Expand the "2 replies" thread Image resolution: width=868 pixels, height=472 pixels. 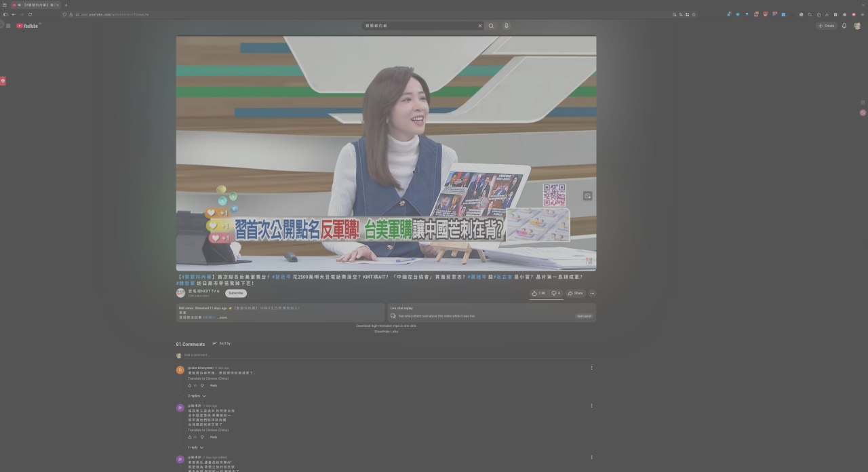(197, 395)
